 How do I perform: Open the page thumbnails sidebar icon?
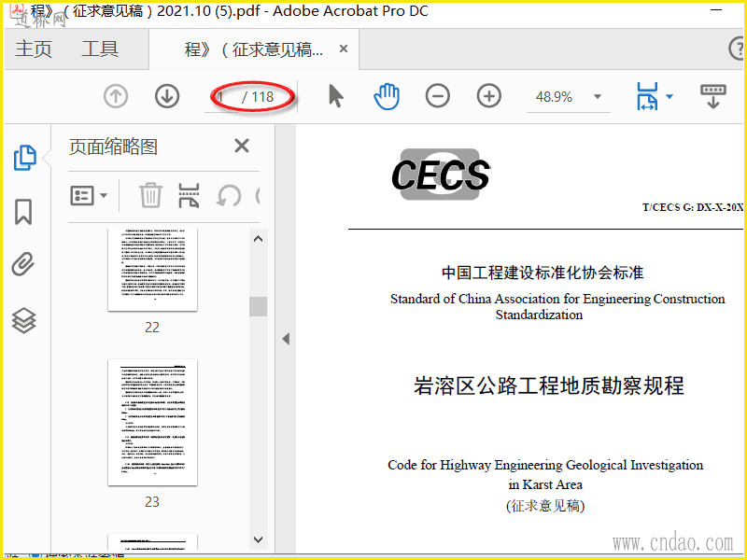(25, 158)
